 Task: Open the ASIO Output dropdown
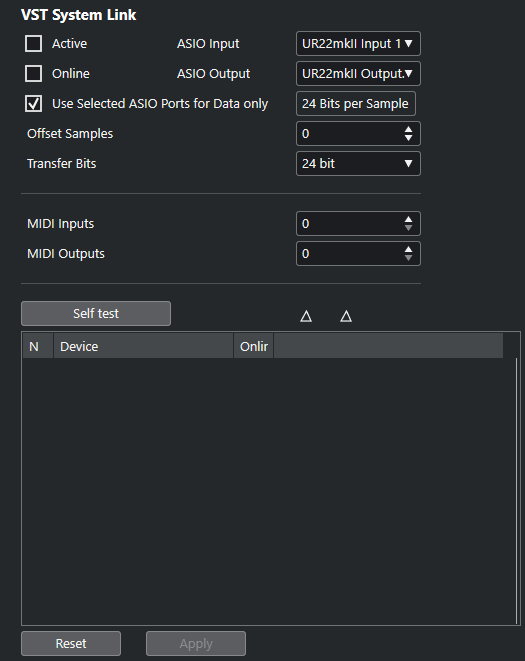[x=358, y=73]
